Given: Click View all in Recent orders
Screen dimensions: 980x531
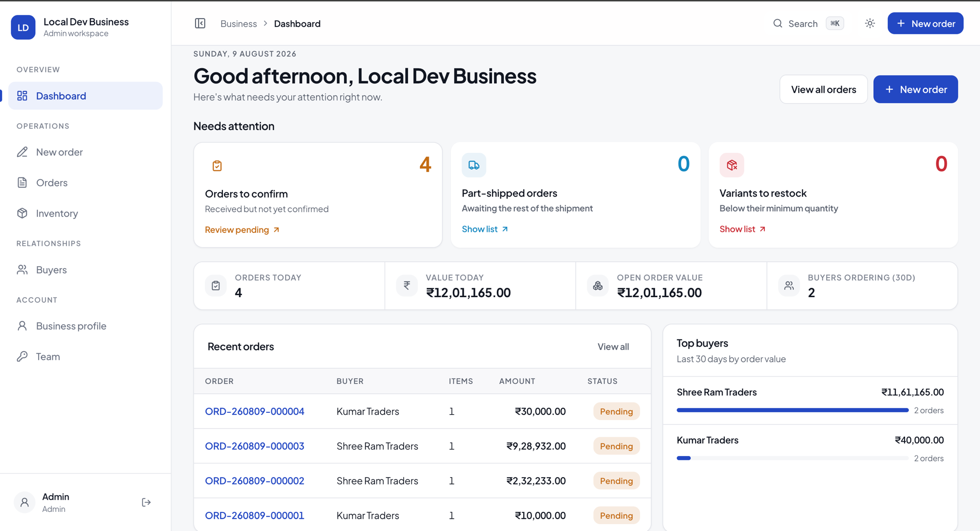Looking at the screenshot, I should pyautogui.click(x=613, y=347).
